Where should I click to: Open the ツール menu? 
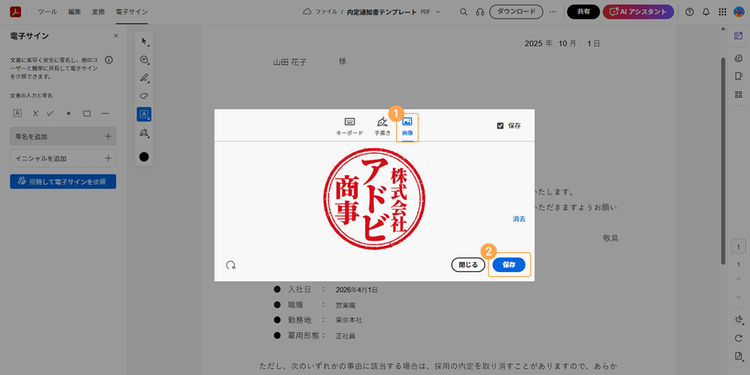(x=47, y=12)
